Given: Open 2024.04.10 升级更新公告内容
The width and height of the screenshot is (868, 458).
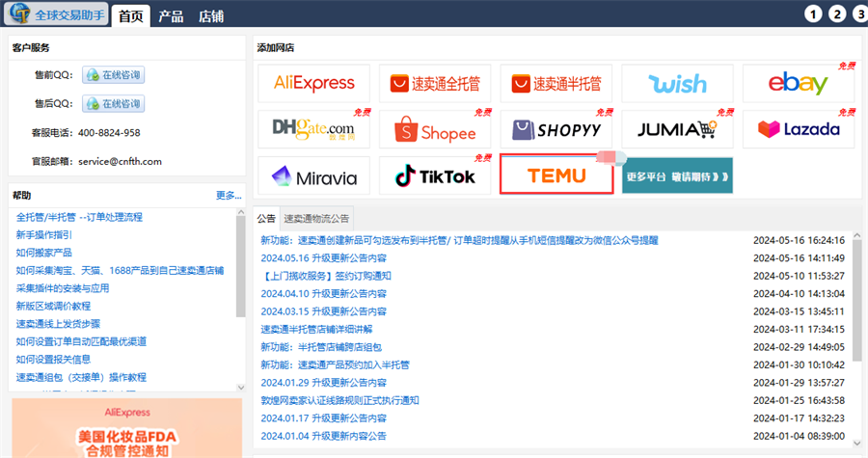Looking at the screenshot, I should (324, 293).
